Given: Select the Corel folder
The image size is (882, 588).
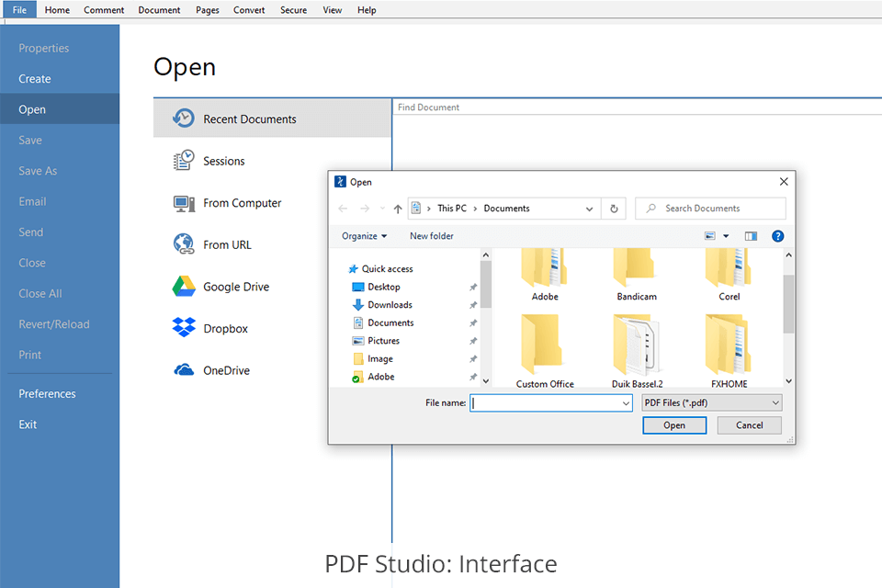Looking at the screenshot, I should (x=729, y=275).
